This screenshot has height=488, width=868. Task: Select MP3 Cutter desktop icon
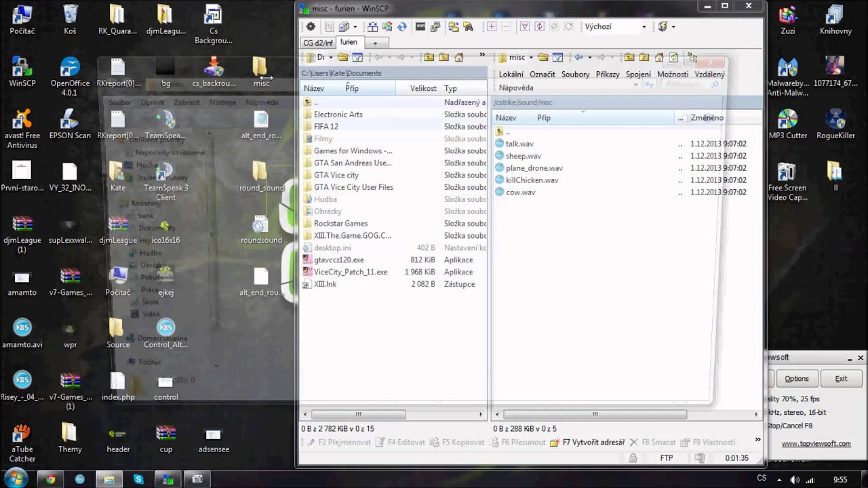coord(787,125)
